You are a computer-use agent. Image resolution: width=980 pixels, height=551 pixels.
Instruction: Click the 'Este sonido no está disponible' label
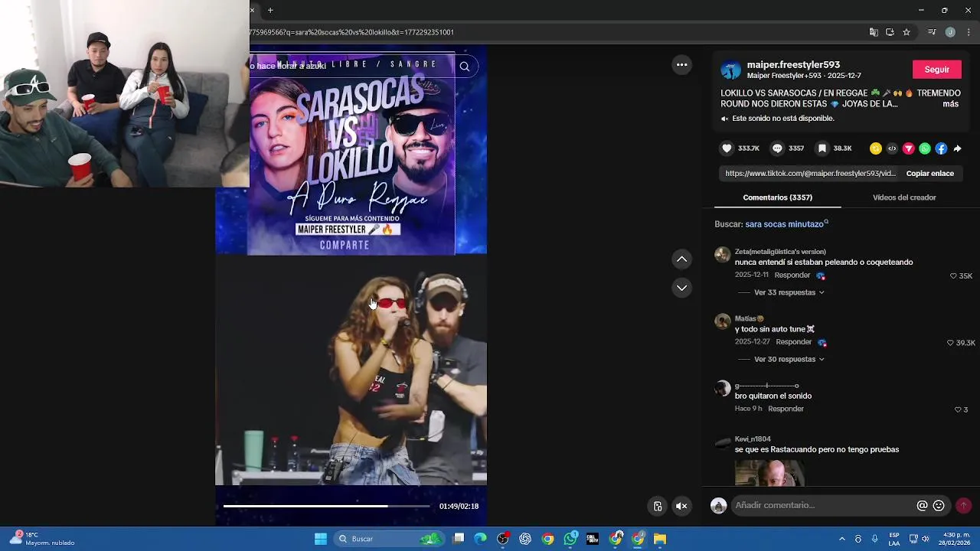(783, 119)
